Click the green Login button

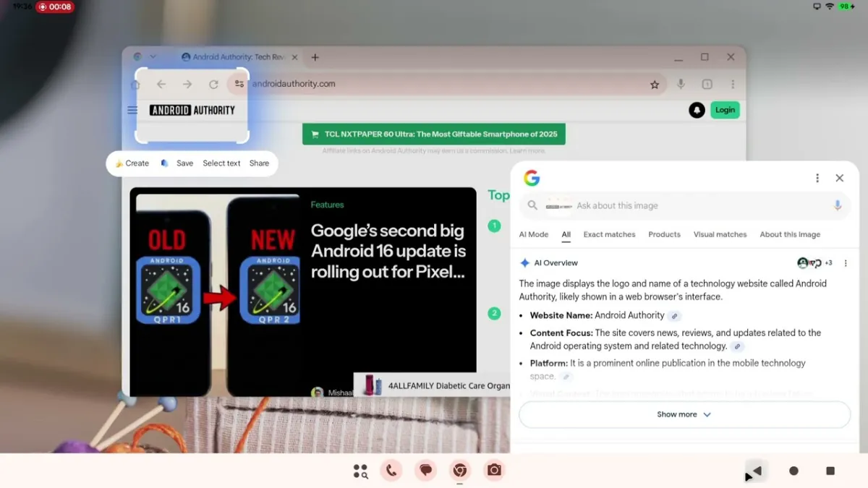(x=725, y=110)
